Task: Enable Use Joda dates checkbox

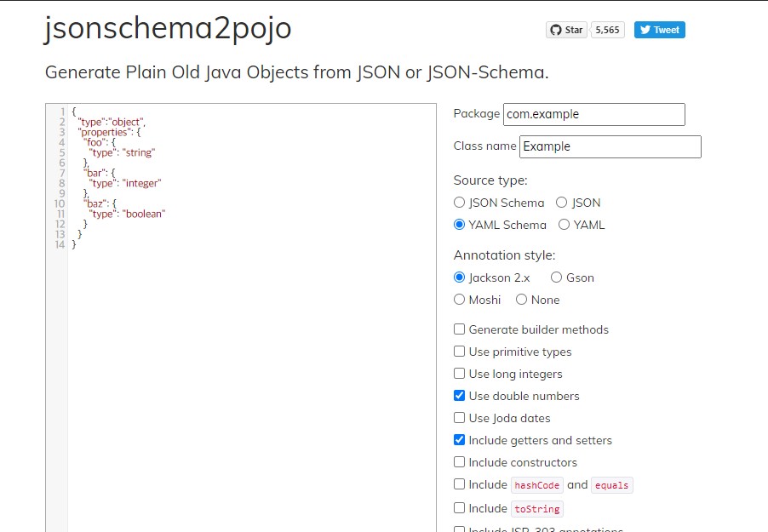Action: pos(459,417)
